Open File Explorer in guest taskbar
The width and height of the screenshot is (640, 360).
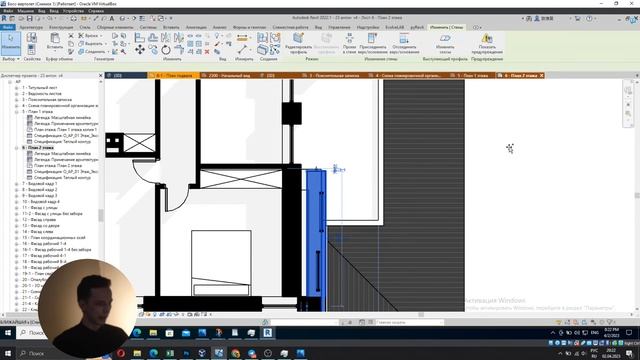click(153, 333)
